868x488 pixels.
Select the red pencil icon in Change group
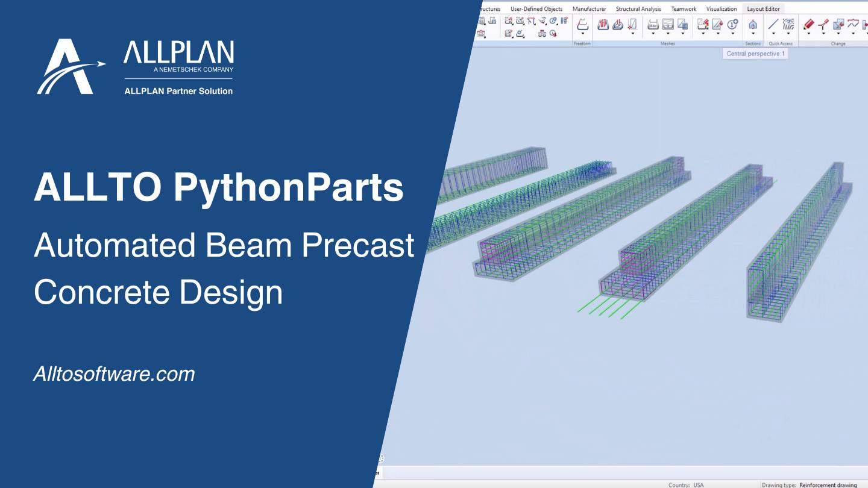[809, 24]
